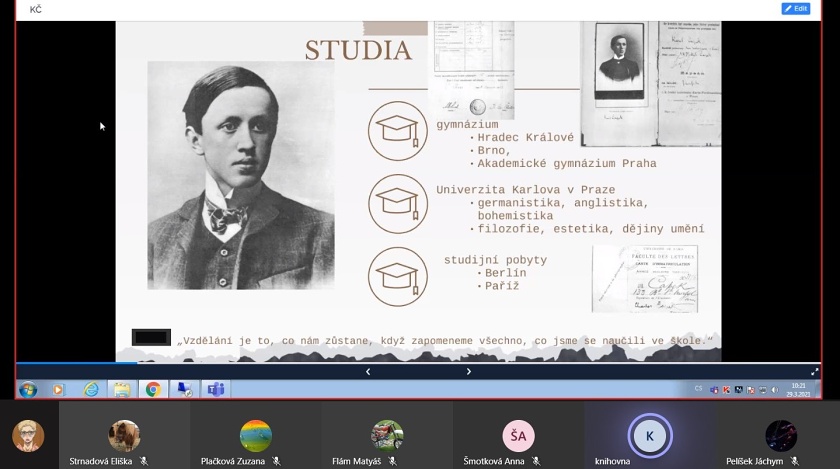Screen dimensions: 840x469
Task: Select Pelíšek Jáchym's participant tile
Action: pos(781,436)
